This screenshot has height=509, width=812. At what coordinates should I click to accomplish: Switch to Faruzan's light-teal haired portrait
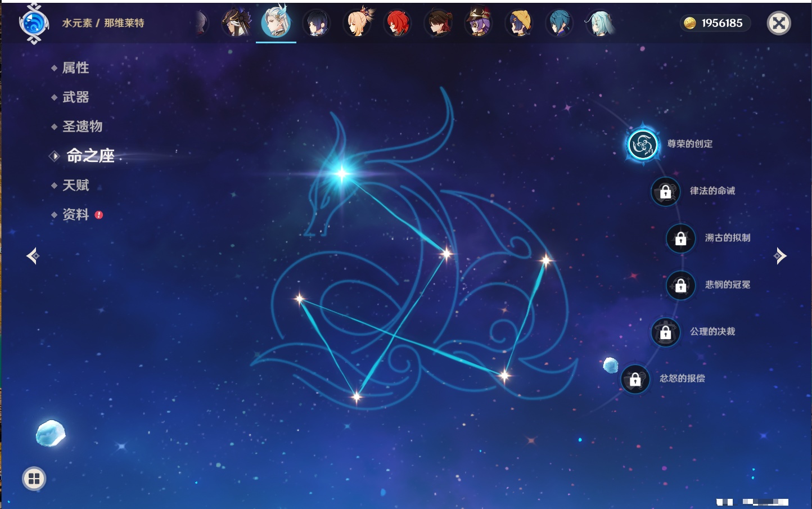click(x=600, y=24)
